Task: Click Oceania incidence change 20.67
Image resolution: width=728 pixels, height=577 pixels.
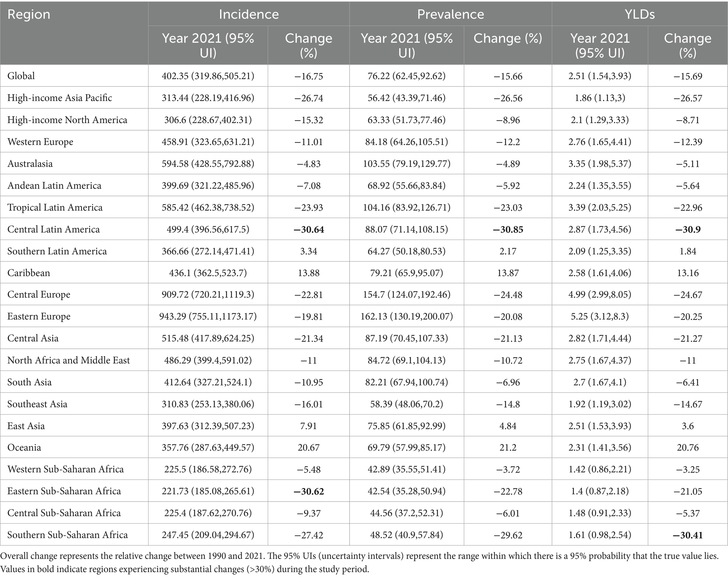Action: pos(309,447)
